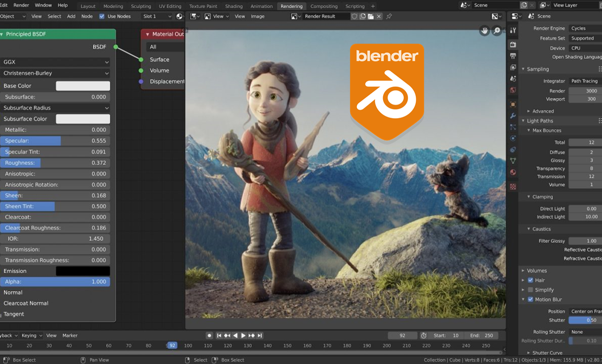
Task: Open the World properties tab icon
Action: [x=513, y=90]
